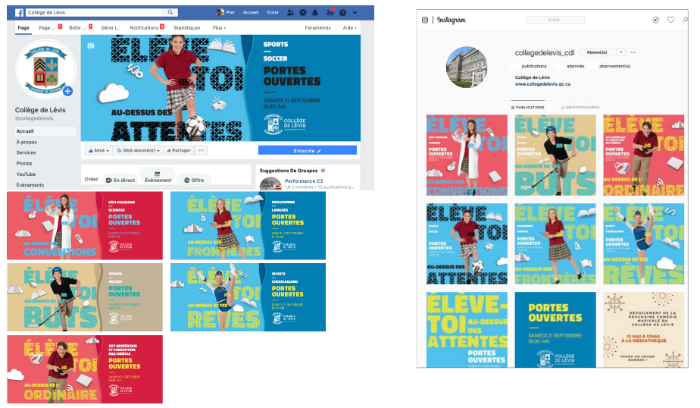The image size is (700, 408).
Task: Switch to the Identifications tab
Action: [x=580, y=108]
